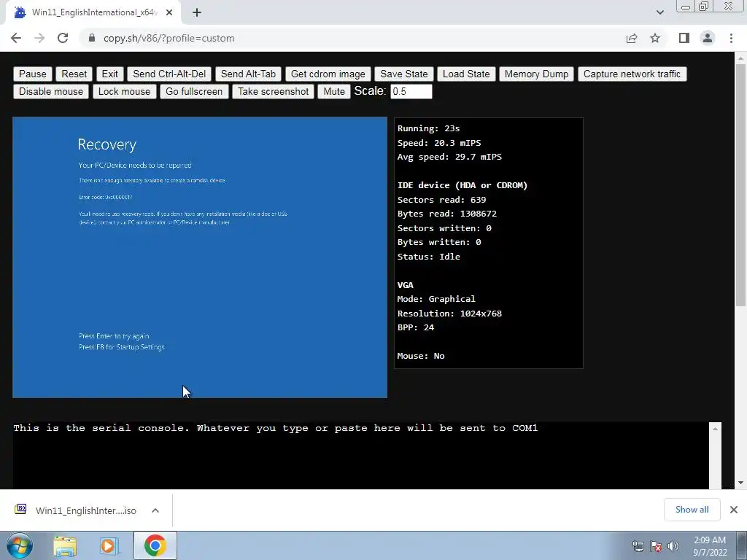Screen dimensions: 747x560
Task: Open a new tab with plus icon
Action: click(197, 12)
